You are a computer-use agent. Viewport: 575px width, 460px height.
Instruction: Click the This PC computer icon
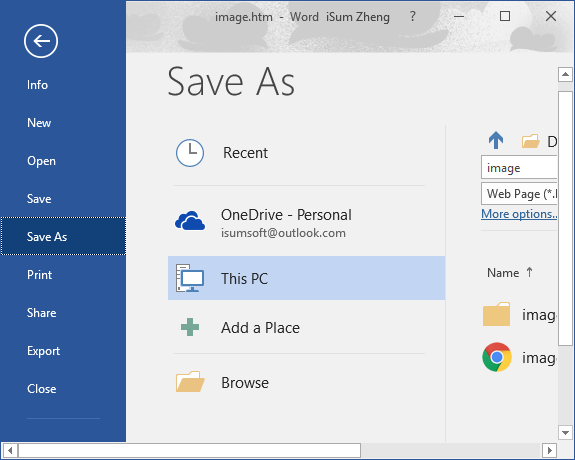pyautogui.click(x=190, y=278)
